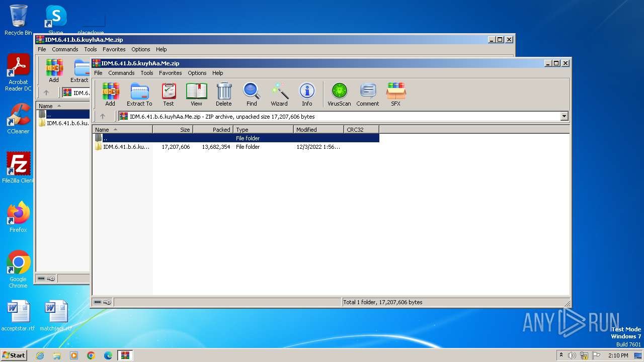Viewport: 644px width, 362px height.
Task: Click Name column header in back window
Action: pos(63,106)
